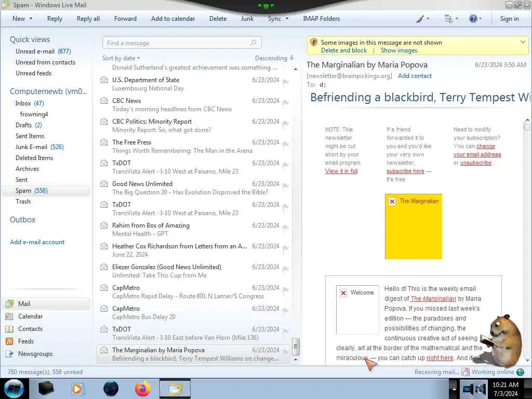The height and width of the screenshot is (399, 532).
Task: Collapse the yellow images info bar chevron
Action: (x=523, y=42)
